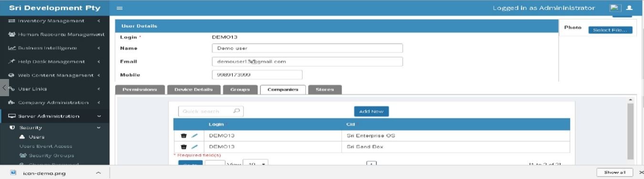Switch to the Device Details tab
This screenshot has width=644, height=179.
[193, 89]
